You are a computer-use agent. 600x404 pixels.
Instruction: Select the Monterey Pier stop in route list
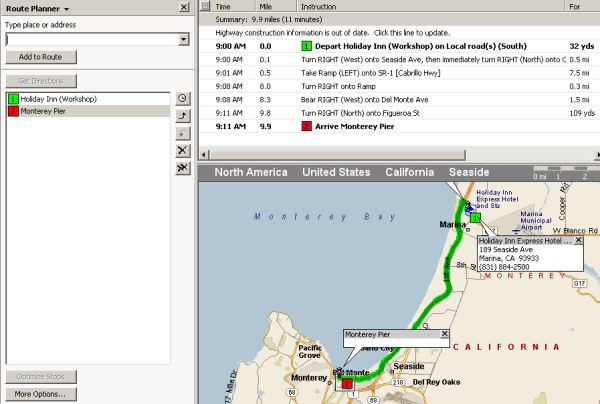click(88, 111)
